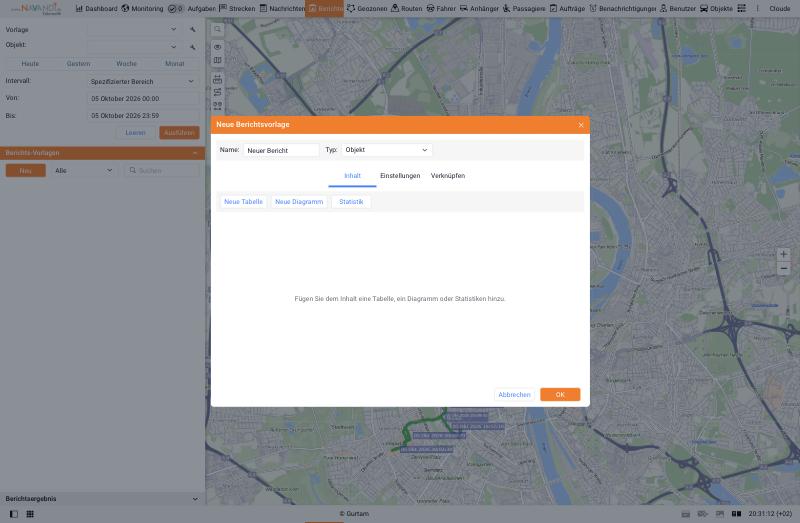Switch to the Verknüpfen tab
Viewport: 800px width, 523px height.
pos(447,176)
